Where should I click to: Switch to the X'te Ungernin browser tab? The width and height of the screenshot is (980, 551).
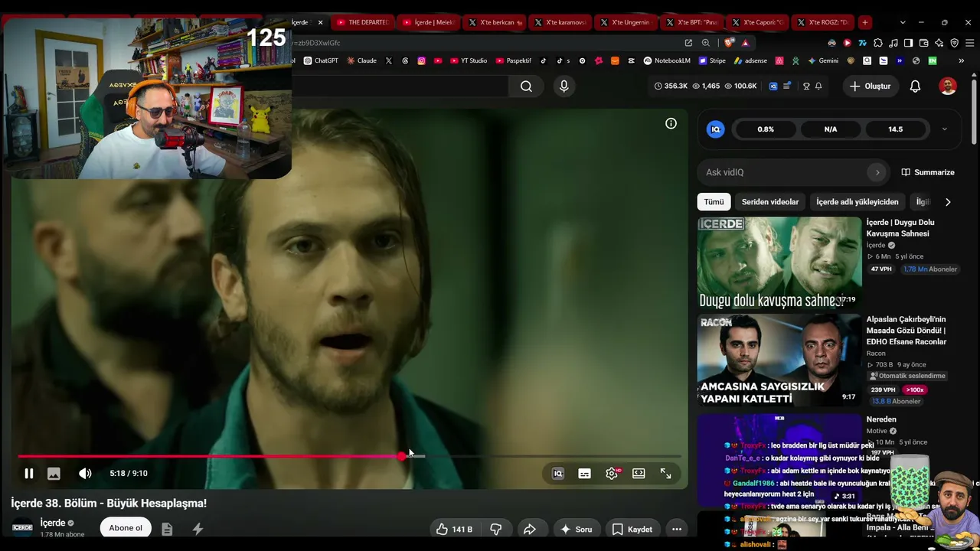[x=626, y=22]
